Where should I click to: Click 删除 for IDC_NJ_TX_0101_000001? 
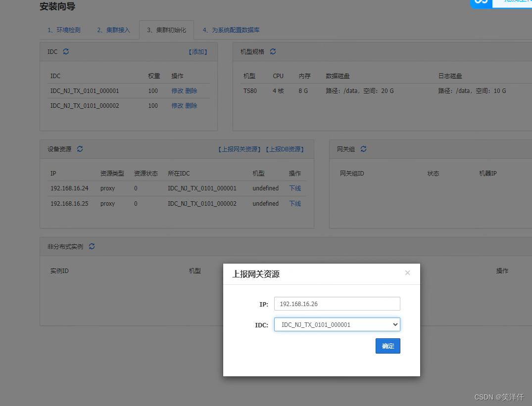191,91
